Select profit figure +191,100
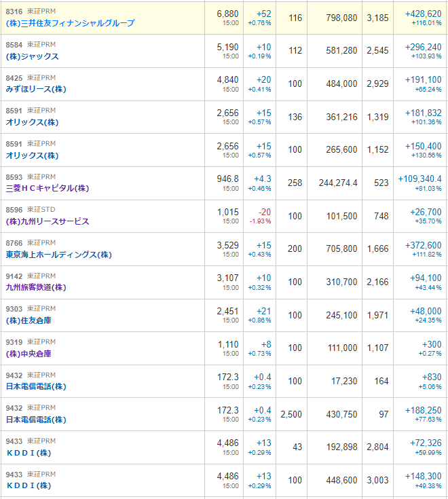Viewport: 448px width, 499px height. 423,80
